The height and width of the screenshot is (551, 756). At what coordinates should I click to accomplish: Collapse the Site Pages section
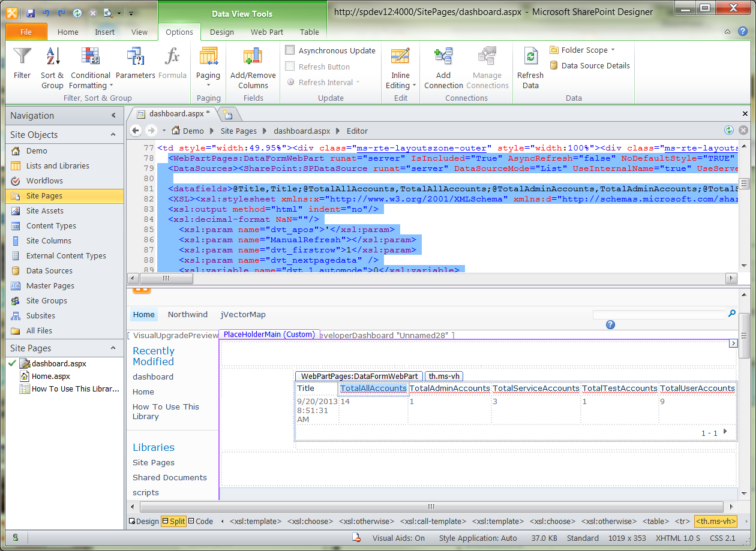pos(113,348)
